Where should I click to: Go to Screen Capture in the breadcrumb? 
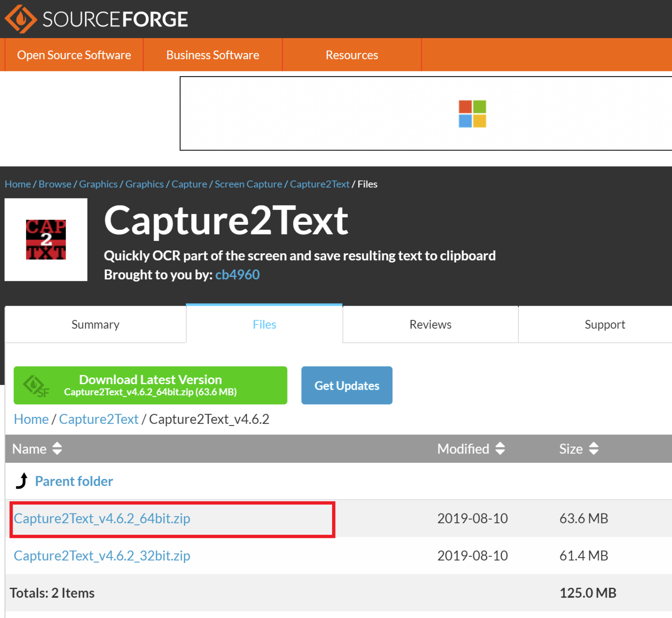pyautogui.click(x=248, y=184)
